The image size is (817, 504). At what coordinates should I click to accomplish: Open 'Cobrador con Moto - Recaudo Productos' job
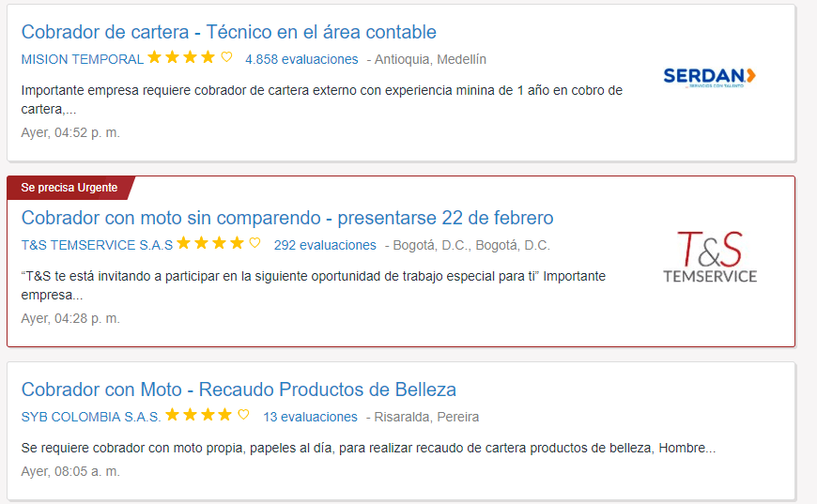(x=239, y=389)
